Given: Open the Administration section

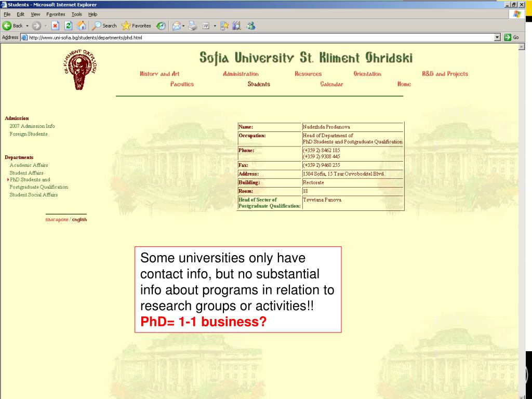Looking at the screenshot, I should tap(241, 74).
